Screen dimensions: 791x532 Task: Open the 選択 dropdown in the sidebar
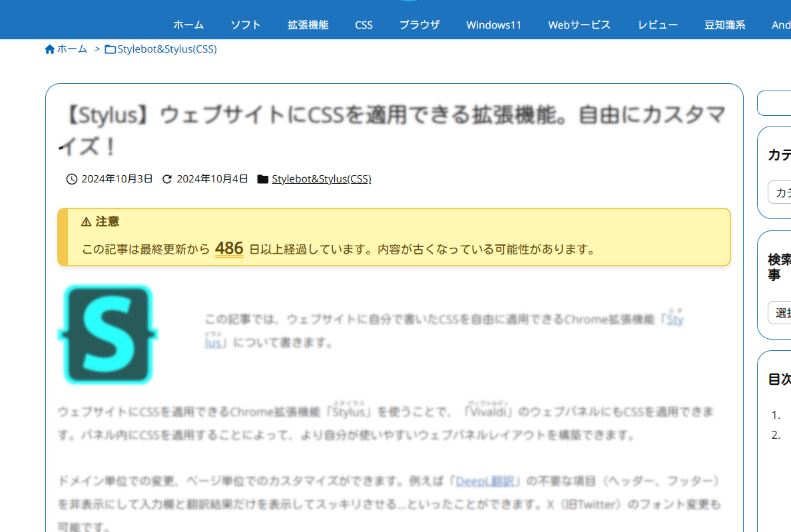pos(779,313)
